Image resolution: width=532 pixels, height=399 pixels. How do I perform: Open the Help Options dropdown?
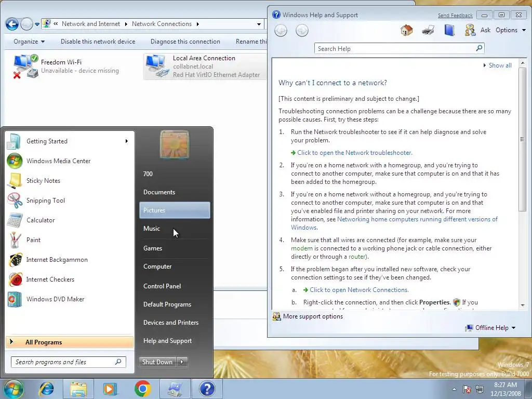(510, 30)
